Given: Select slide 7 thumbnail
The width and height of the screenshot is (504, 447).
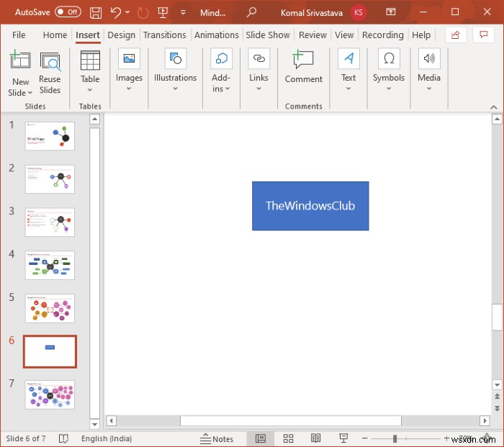Looking at the screenshot, I should (50, 394).
